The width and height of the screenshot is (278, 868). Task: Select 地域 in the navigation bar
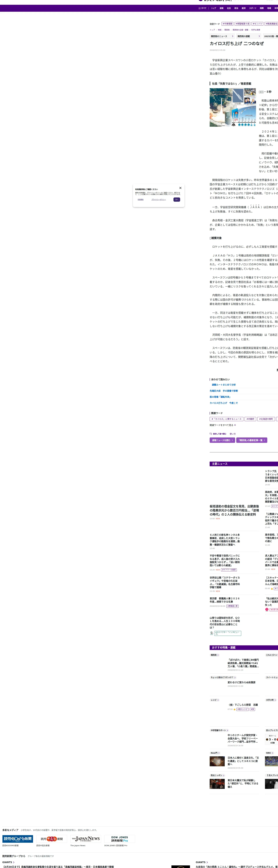coord(269,8)
